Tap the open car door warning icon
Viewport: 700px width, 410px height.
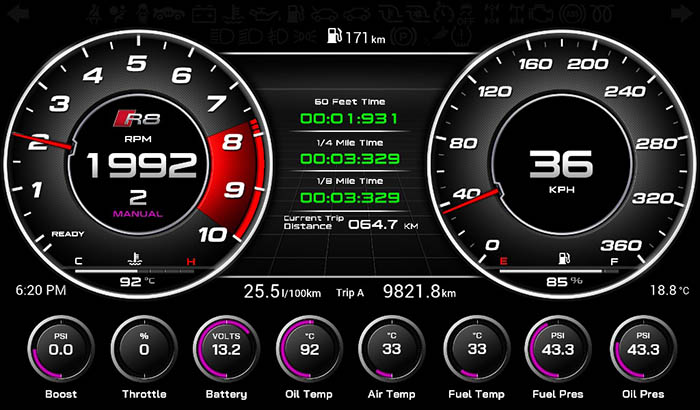pos(169,14)
